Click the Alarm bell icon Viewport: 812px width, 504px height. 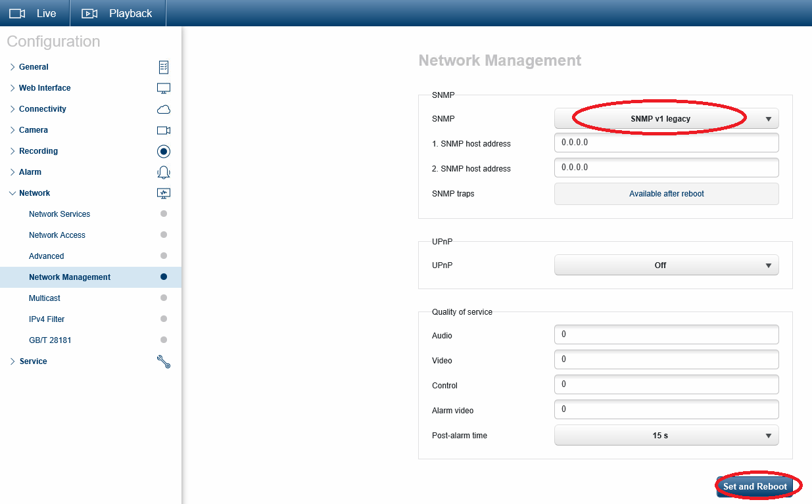point(164,172)
